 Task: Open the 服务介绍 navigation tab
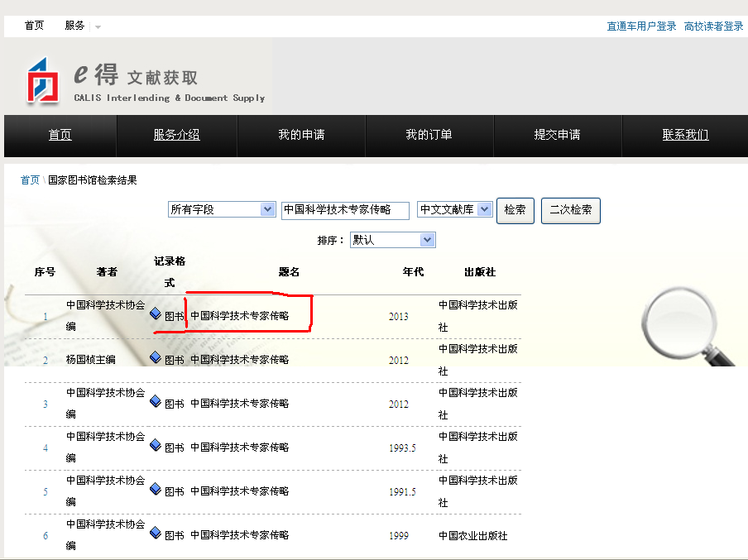(x=176, y=135)
